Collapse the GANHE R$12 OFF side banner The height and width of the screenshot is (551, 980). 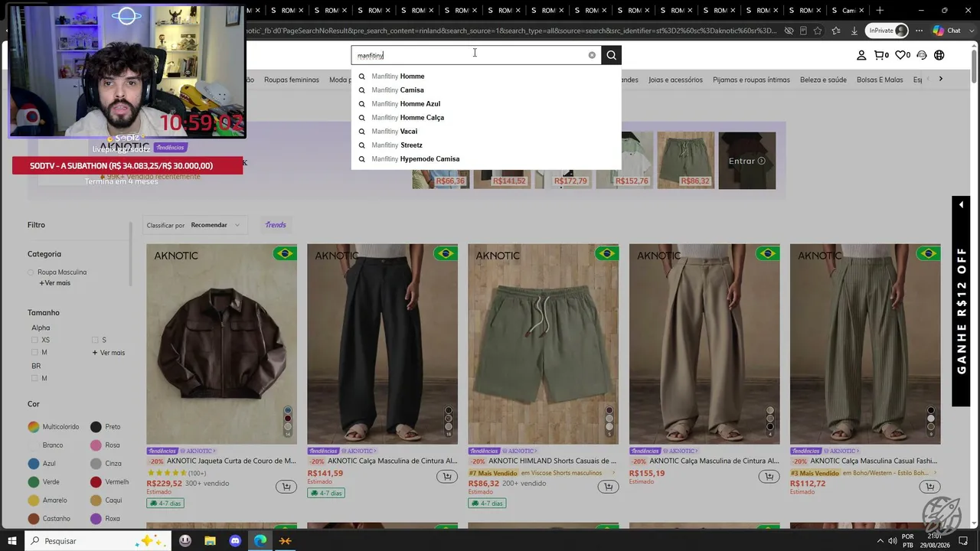point(961,204)
